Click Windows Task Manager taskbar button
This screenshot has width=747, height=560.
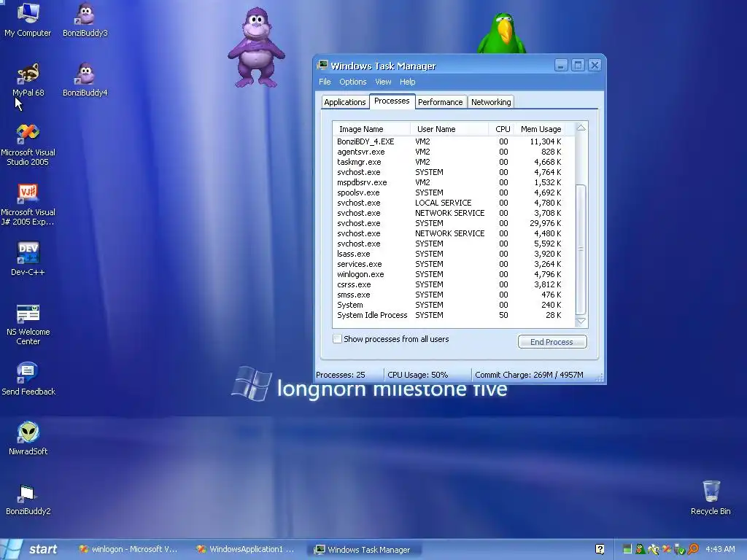click(x=364, y=550)
